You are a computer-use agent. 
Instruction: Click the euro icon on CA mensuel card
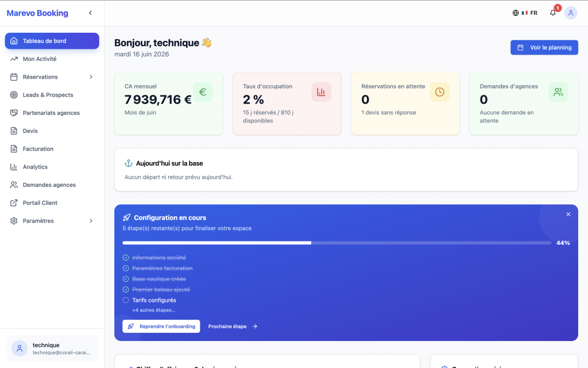[203, 92]
